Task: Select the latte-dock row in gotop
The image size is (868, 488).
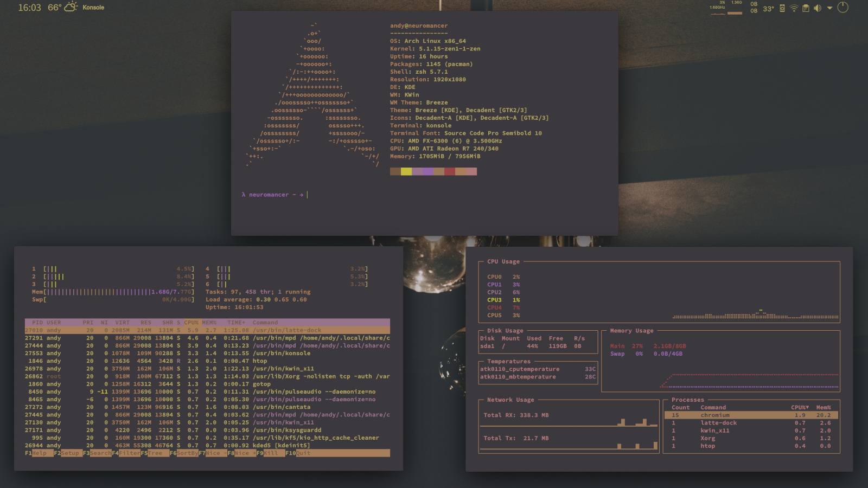Action: [751, 423]
